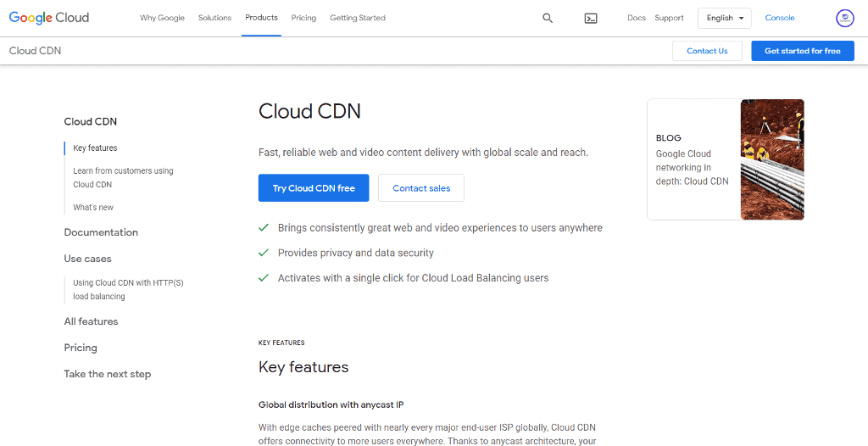The image size is (868, 446).
Task: Click the search magnifier icon
Action: pyautogui.click(x=548, y=18)
